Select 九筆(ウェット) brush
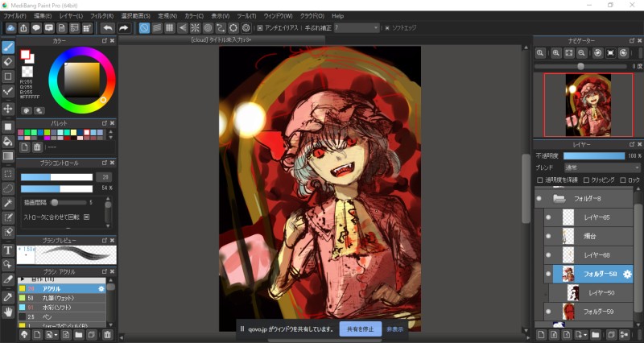 62,298
